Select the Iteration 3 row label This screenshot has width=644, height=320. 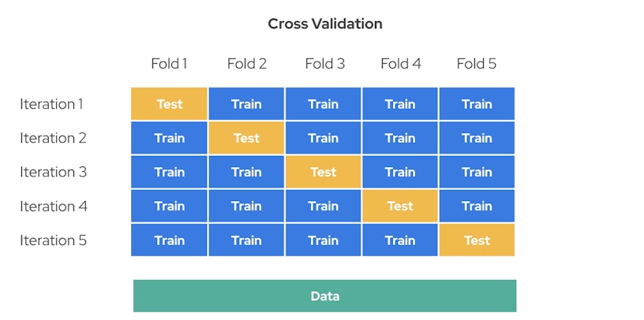coord(53,172)
